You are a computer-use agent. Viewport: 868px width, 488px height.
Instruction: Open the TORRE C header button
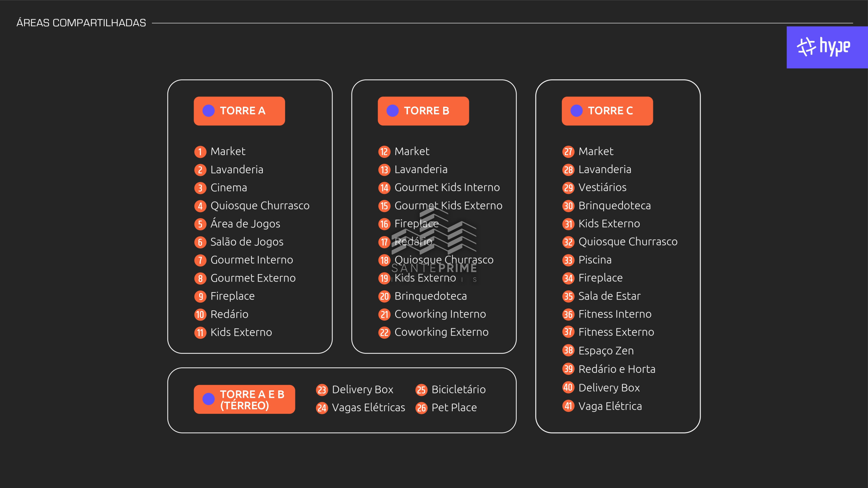click(x=607, y=111)
